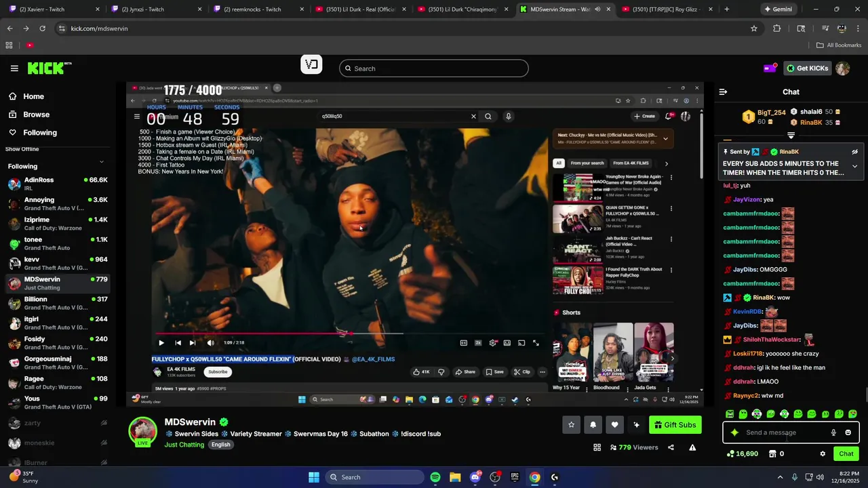Share the stream using the share icon
The height and width of the screenshot is (488, 868).
coord(671,447)
